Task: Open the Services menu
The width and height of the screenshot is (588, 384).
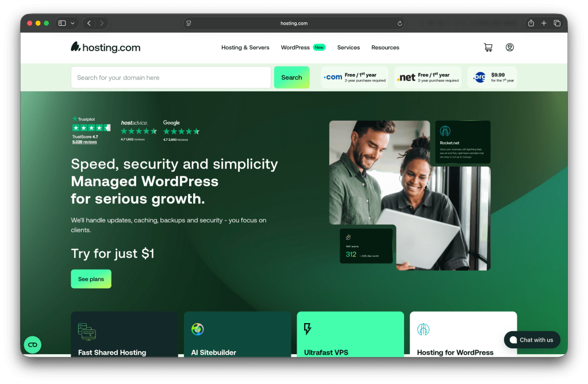Action: (348, 48)
